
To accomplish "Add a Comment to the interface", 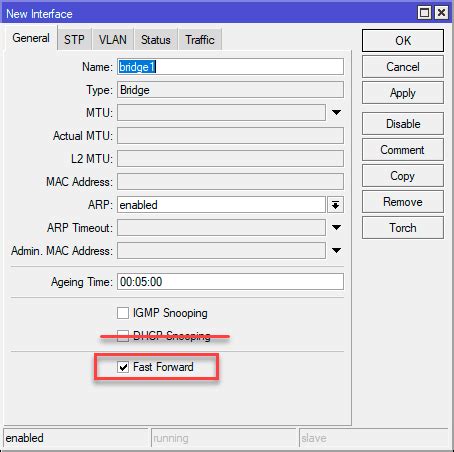I will coord(403,150).
